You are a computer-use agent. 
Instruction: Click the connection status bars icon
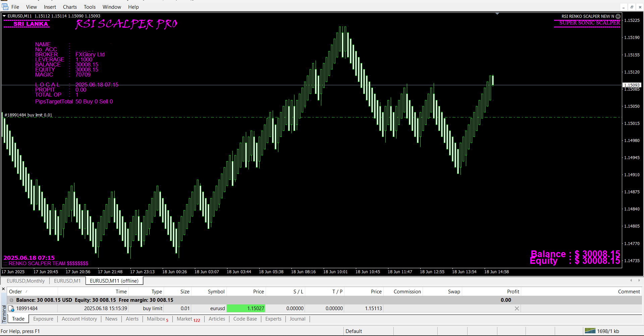pos(590,331)
